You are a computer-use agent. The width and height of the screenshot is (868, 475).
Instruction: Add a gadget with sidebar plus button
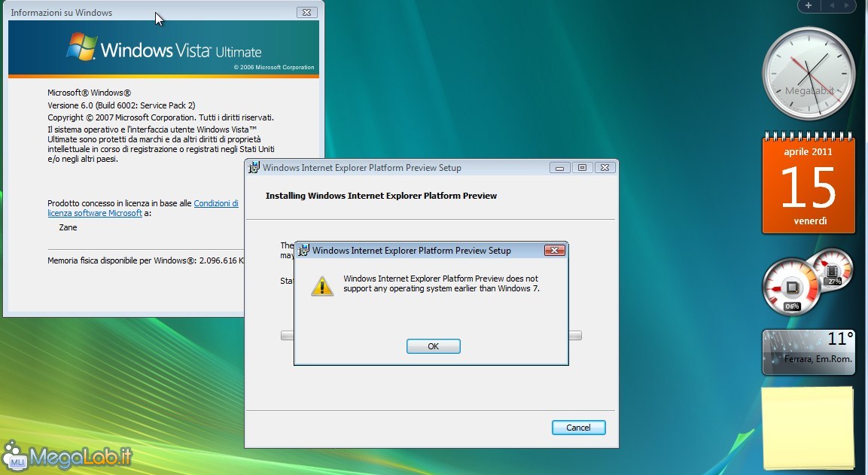click(x=809, y=5)
